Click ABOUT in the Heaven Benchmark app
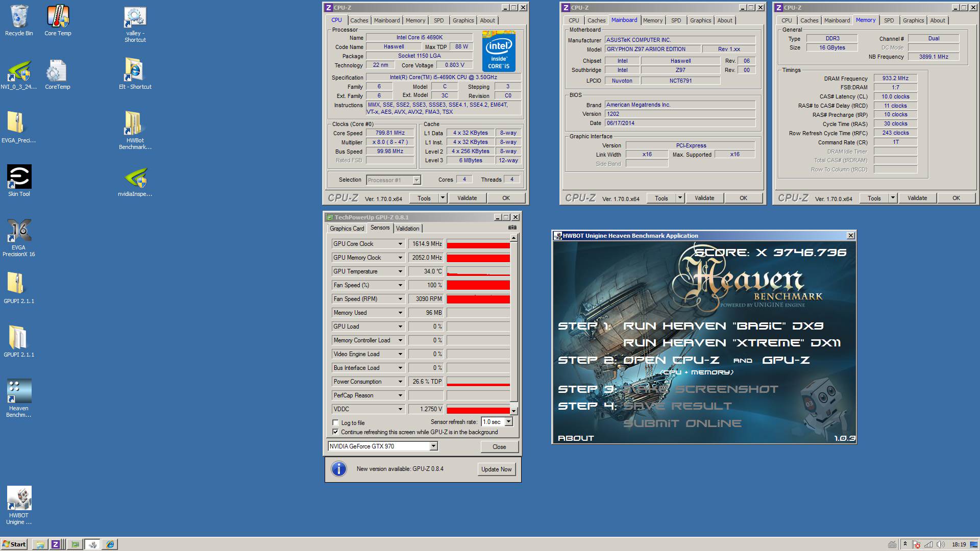980x551 pixels. pyautogui.click(x=576, y=438)
